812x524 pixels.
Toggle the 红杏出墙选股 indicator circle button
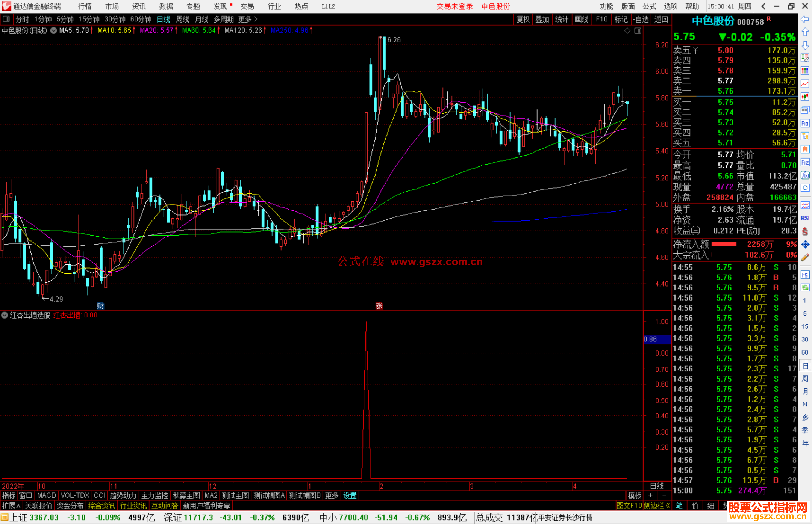point(5,315)
